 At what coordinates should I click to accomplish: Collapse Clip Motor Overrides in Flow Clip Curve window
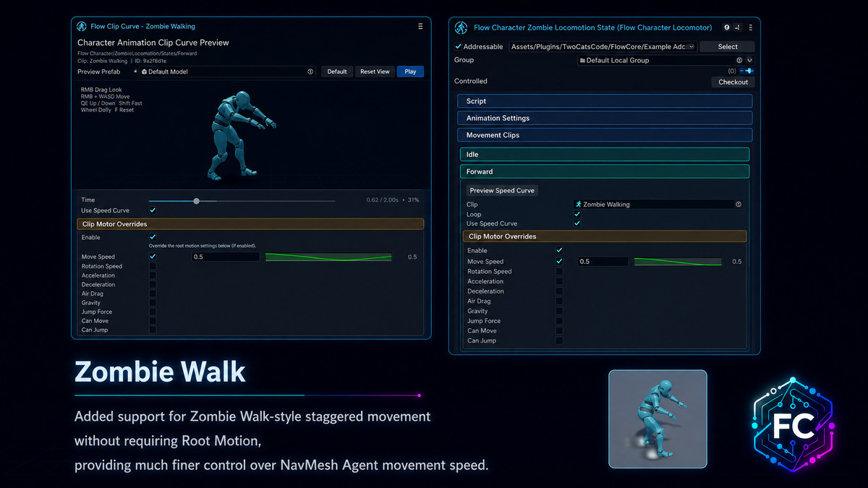[250, 224]
